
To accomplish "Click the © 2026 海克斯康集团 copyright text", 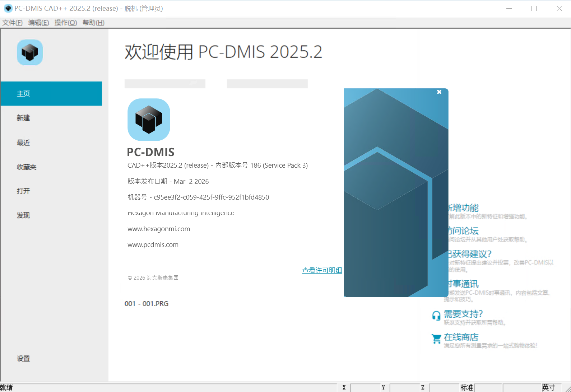I will [x=153, y=278].
